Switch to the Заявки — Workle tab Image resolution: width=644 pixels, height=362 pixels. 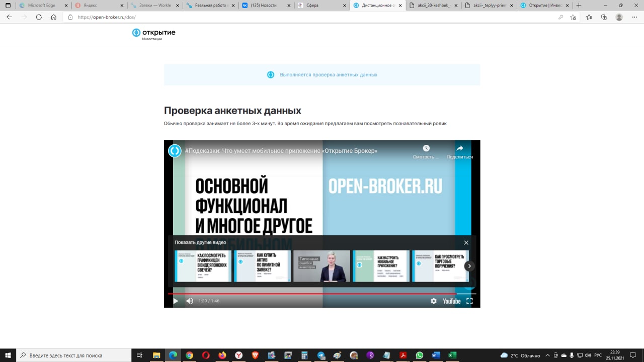(154, 5)
